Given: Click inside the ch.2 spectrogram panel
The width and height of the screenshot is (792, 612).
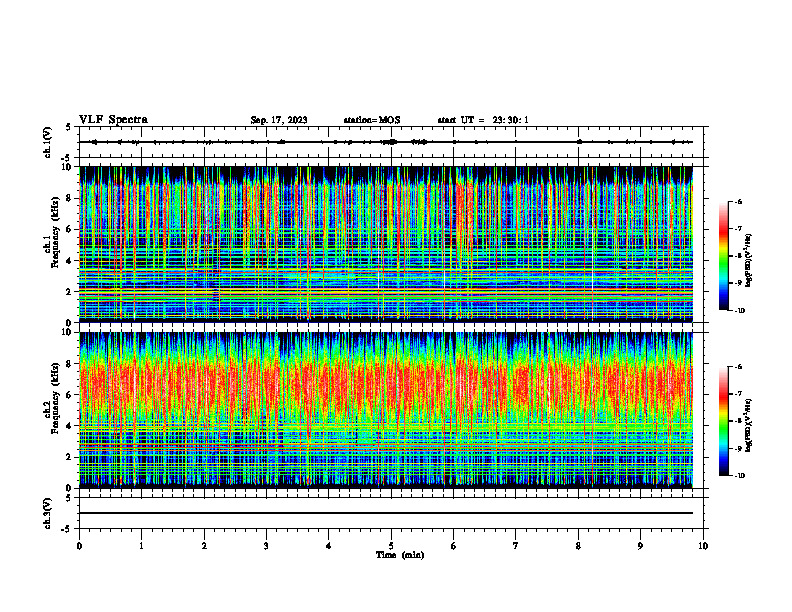Looking at the screenshot, I should tap(386, 410).
